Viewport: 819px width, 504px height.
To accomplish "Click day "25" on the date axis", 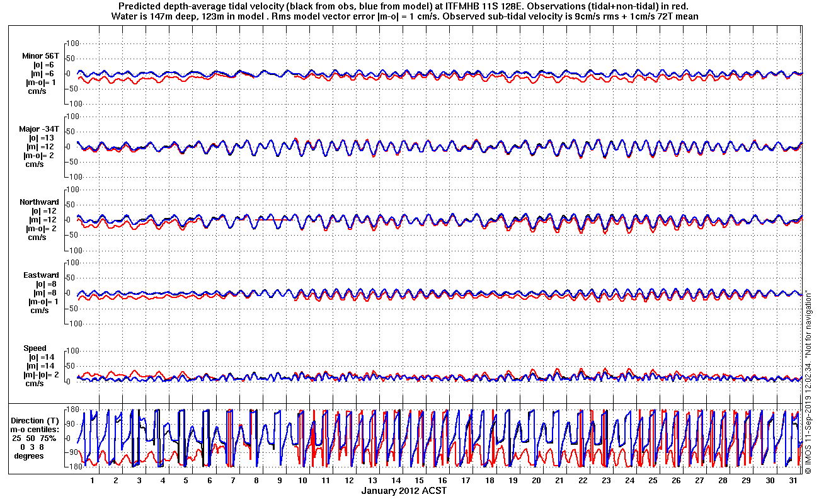I will [x=652, y=480].
